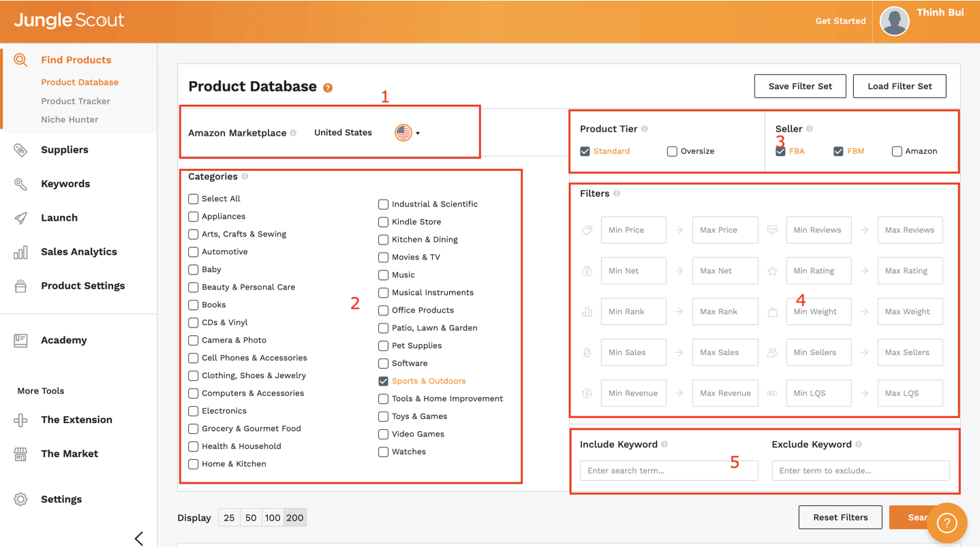Click the speech bubble icon beside Min Reviews
Screen dimensions: 980x547
click(772, 230)
